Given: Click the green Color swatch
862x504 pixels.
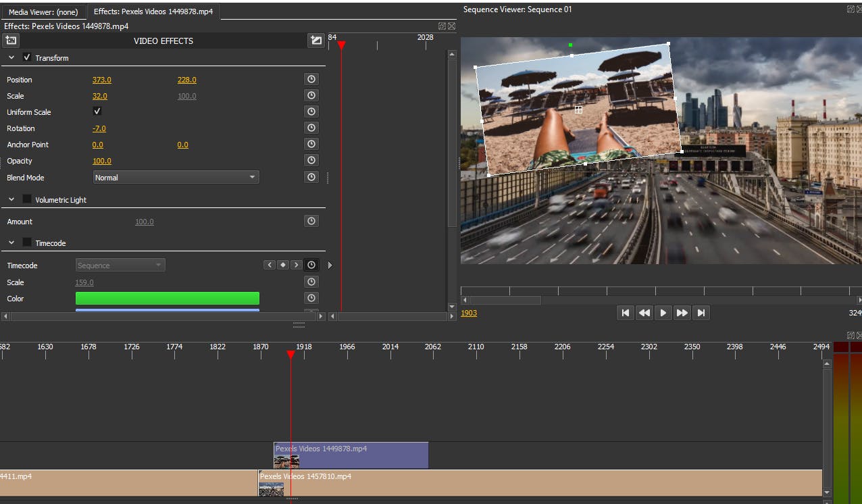Looking at the screenshot, I should tap(167, 298).
